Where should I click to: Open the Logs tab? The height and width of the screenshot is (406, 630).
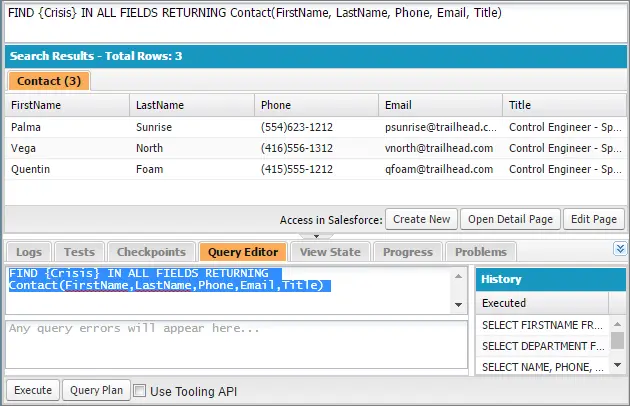[x=29, y=252]
